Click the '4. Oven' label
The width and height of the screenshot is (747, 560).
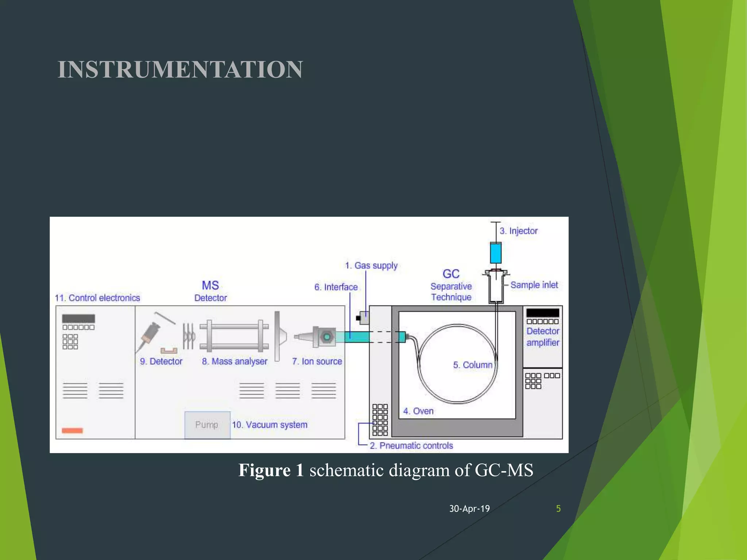[x=418, y=411]
